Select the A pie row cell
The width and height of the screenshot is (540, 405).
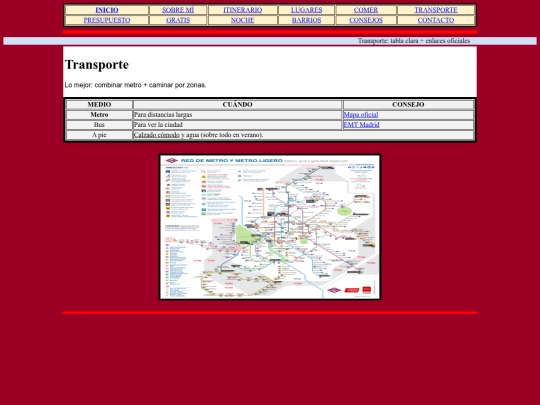click(99, 135)
